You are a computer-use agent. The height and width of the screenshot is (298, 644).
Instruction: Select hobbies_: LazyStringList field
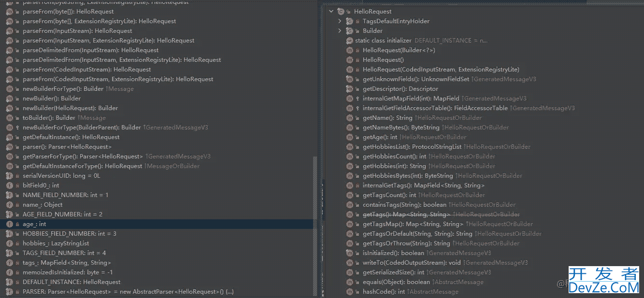[x=56, y=243]
